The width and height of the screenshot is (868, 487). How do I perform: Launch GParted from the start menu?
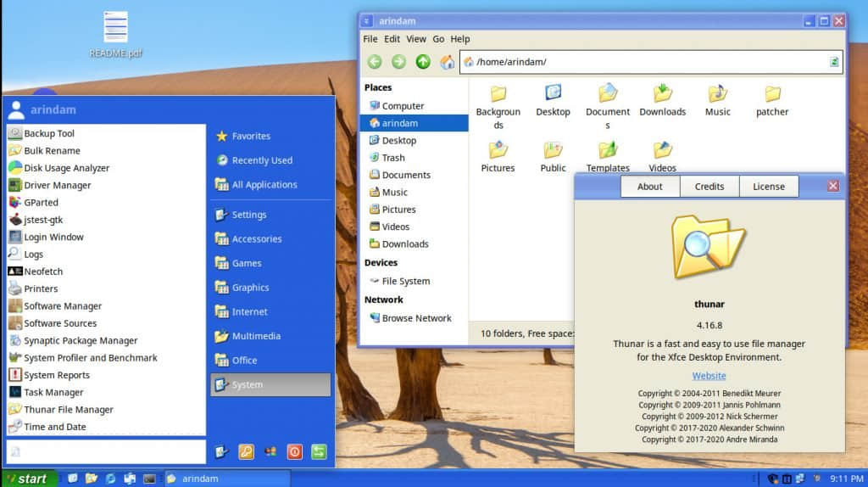106,202
